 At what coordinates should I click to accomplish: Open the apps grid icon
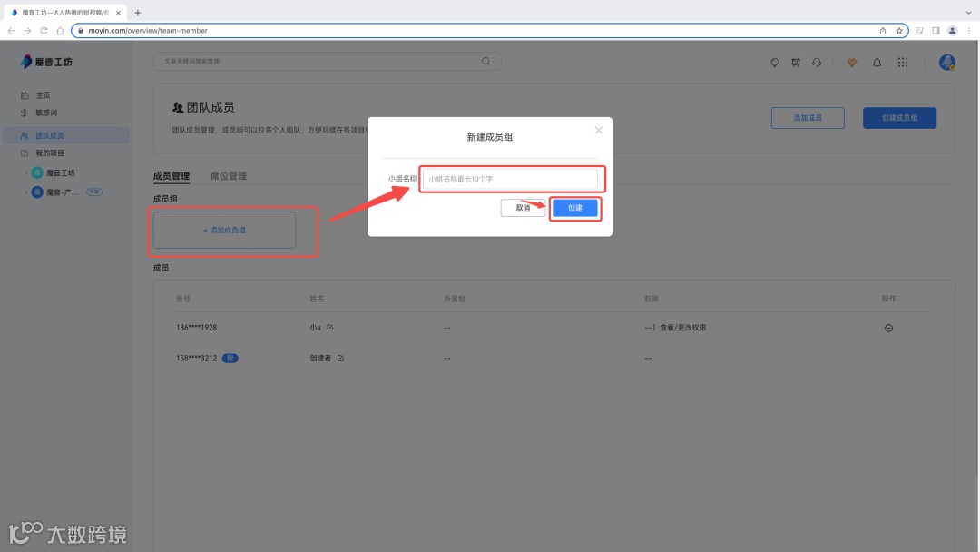pos(903,63)
